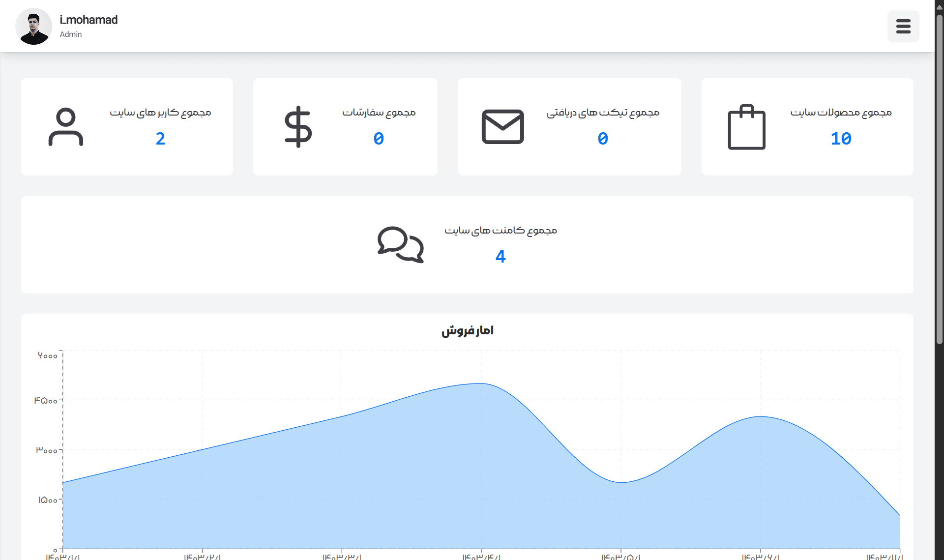944x560 pixels.
Task: Select the products count value 10
Action: click(x=841, y=139)
